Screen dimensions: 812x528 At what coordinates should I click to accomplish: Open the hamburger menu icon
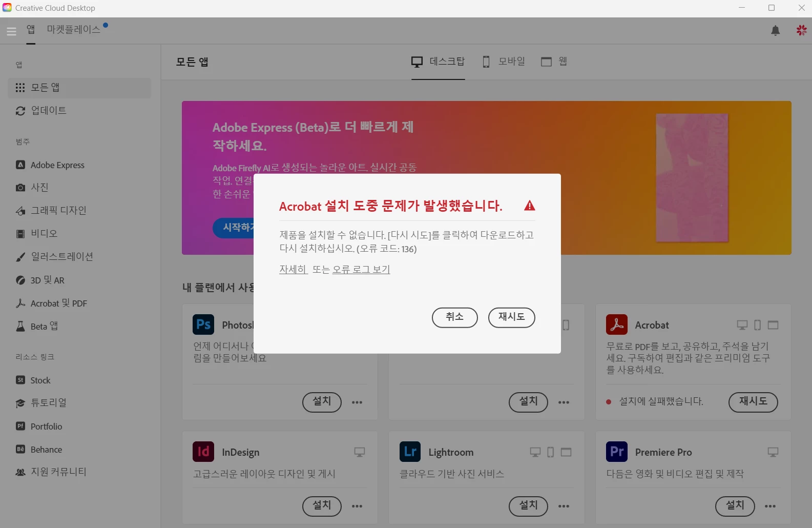(x=11, y=31)
